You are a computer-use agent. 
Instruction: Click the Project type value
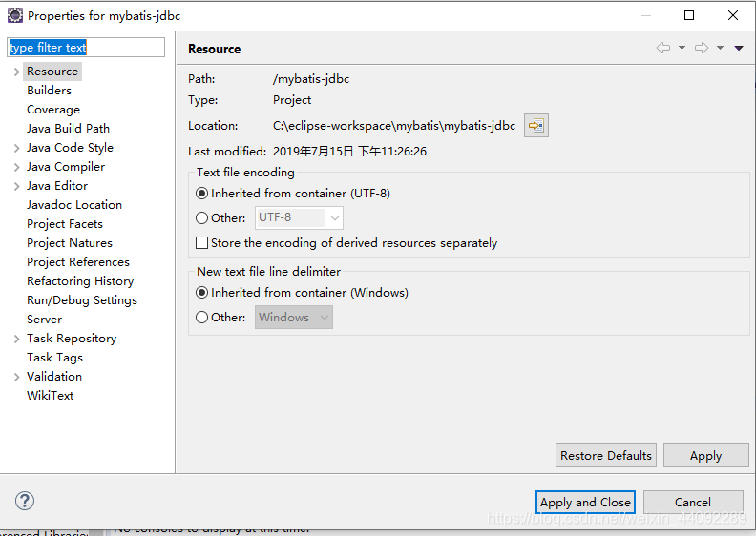click(x=292, y=100)
